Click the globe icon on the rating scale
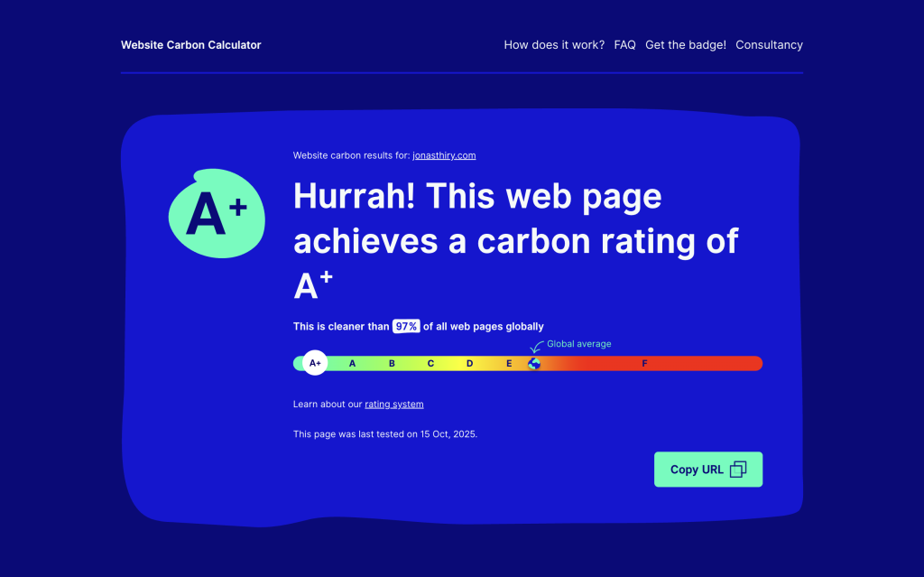 pos(534,363)
